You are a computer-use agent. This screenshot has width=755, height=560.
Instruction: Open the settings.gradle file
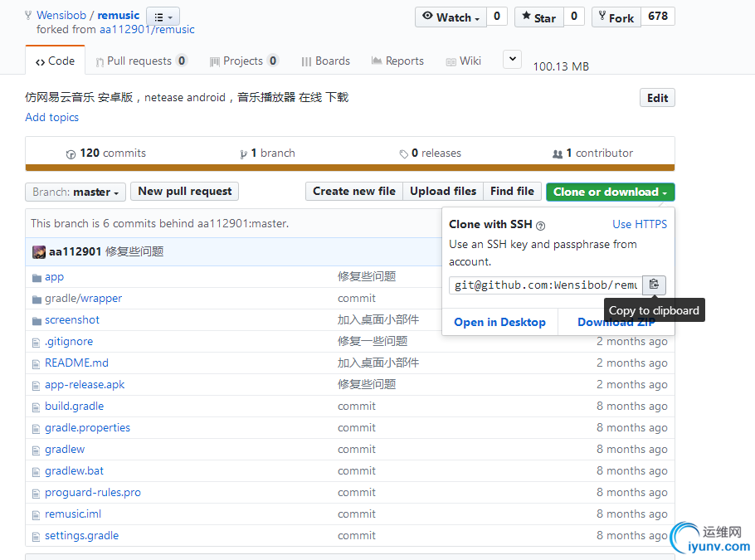pos(82,535)
